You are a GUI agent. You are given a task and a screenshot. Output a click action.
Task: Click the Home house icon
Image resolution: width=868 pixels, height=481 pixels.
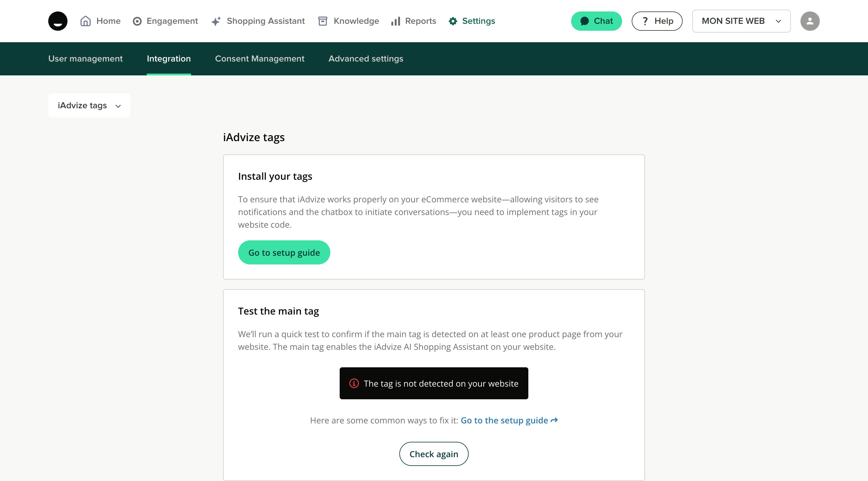(86, 21)
